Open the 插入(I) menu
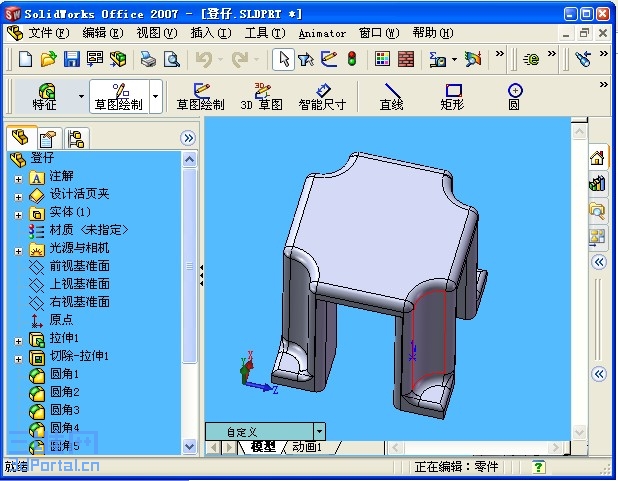The image size is (618, 481). [x=210, y=33]
